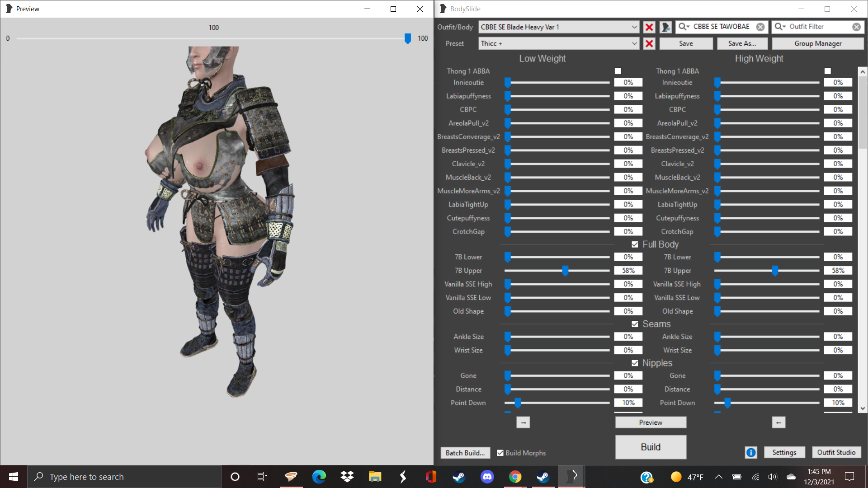Toggle the High Weight Thong 1 ABBA checkbox
Image resolution: width=868 pixels, height=488 pixels.
(x=828, y=71)
